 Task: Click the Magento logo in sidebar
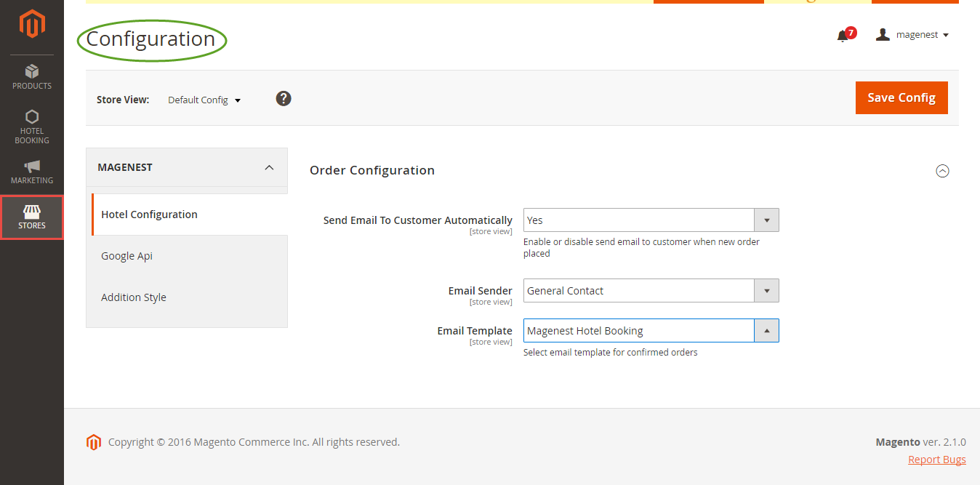[x=32, y=23]
